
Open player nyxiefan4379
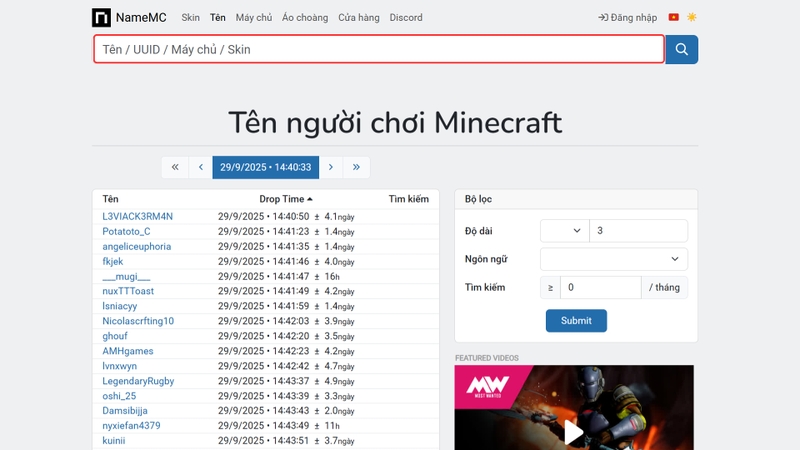131,426
